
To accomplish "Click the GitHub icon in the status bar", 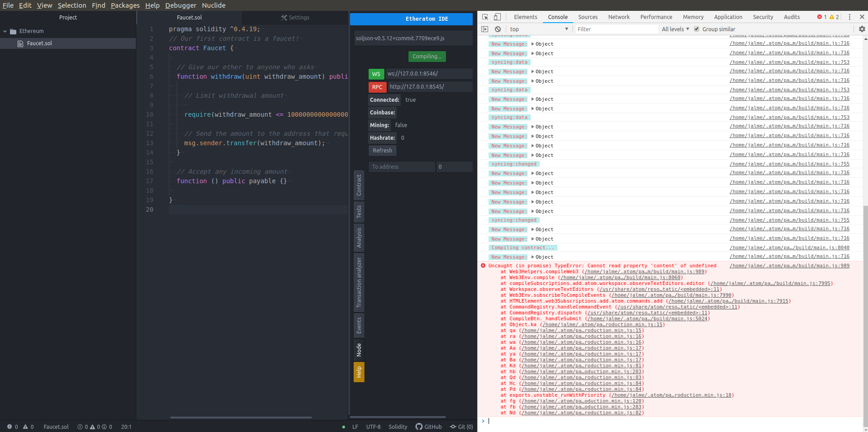I will [419, 427].
